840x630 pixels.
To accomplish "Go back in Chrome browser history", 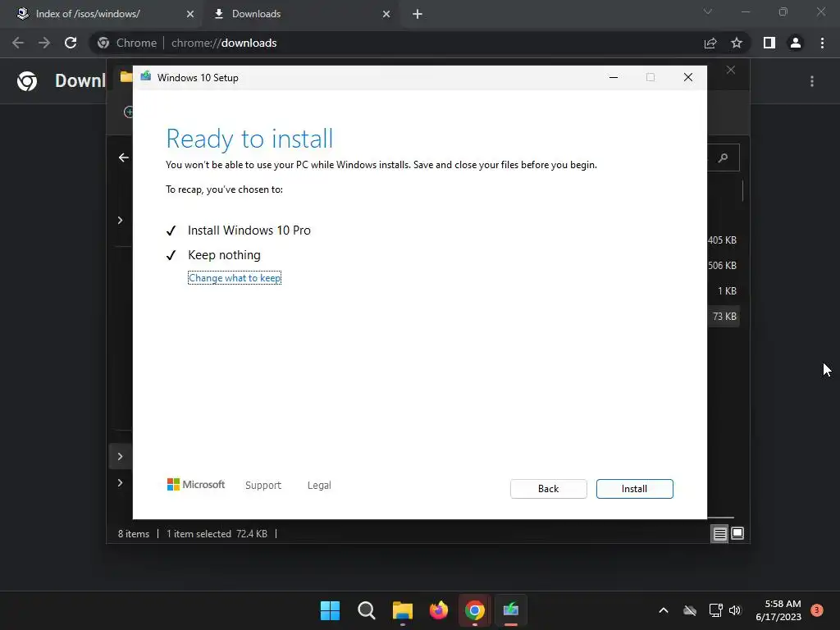I will coord(18,43).
